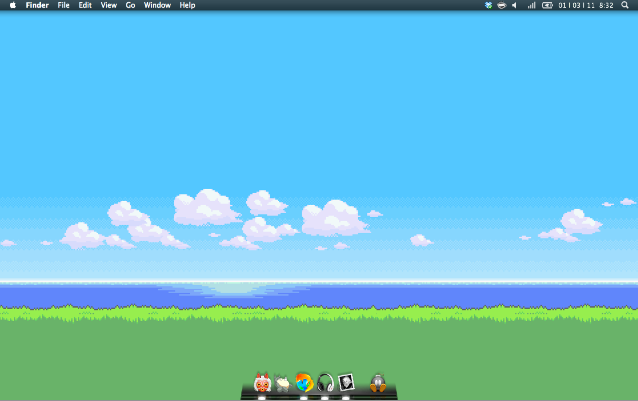The image size is (638, 401).
Task: Open the Finder menu
Action: (x=37, y=5)
